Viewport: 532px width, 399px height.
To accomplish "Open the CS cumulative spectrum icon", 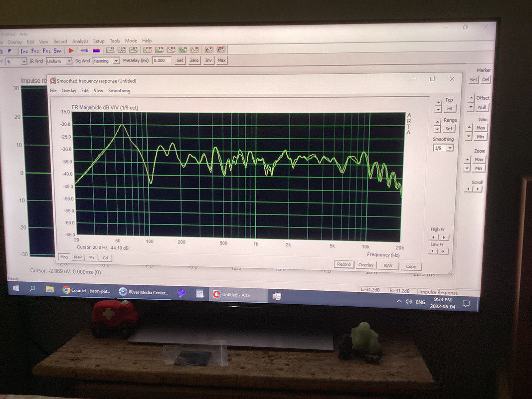I will 183,49.
